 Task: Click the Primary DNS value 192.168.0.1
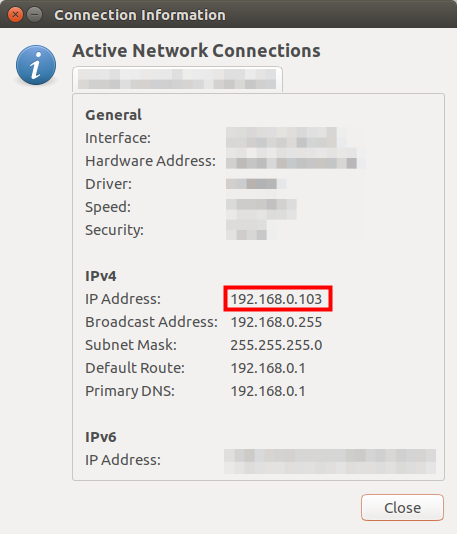(268, 391)
